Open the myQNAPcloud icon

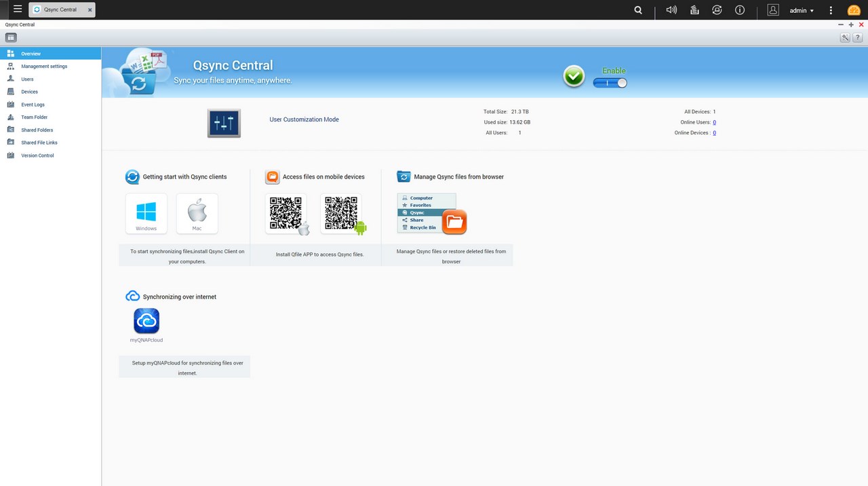146,321
